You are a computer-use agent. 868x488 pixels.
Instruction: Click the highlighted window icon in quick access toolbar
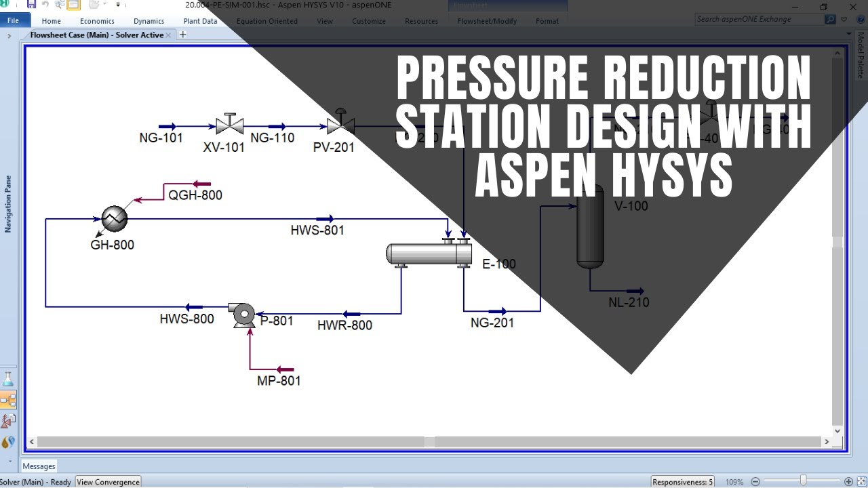click(x=73, y=5)
